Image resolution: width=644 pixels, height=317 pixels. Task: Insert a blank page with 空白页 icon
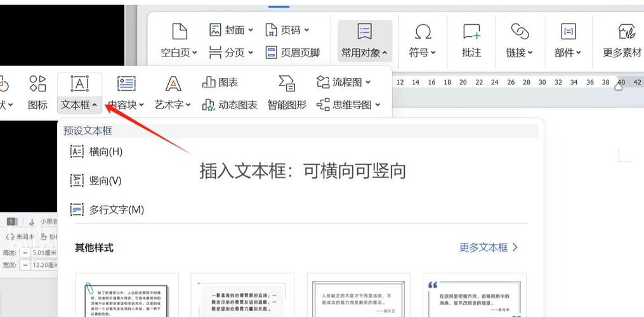pos(179,32)
